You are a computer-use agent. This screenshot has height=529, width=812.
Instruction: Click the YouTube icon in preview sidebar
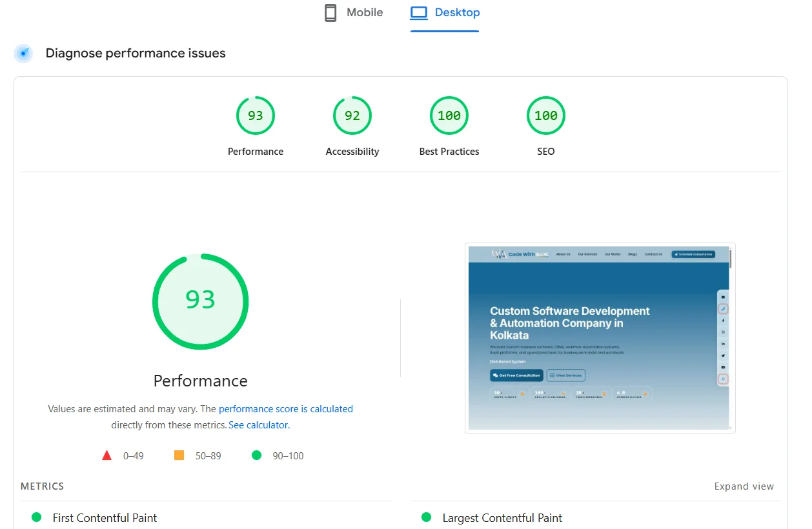[x=724, y=367]
